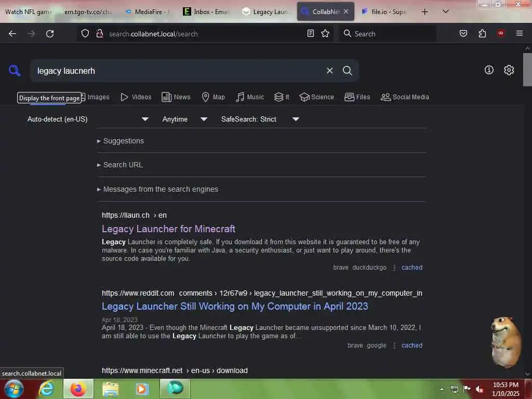Select the Map search category
The height and width of the screenshot is (399, 532).
(x=213, y=97)
